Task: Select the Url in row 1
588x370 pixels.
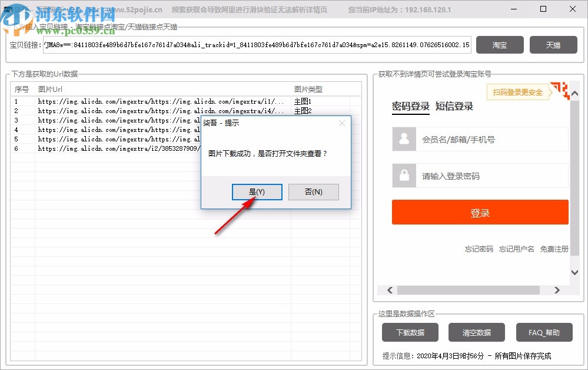Action: coord(161,101)
